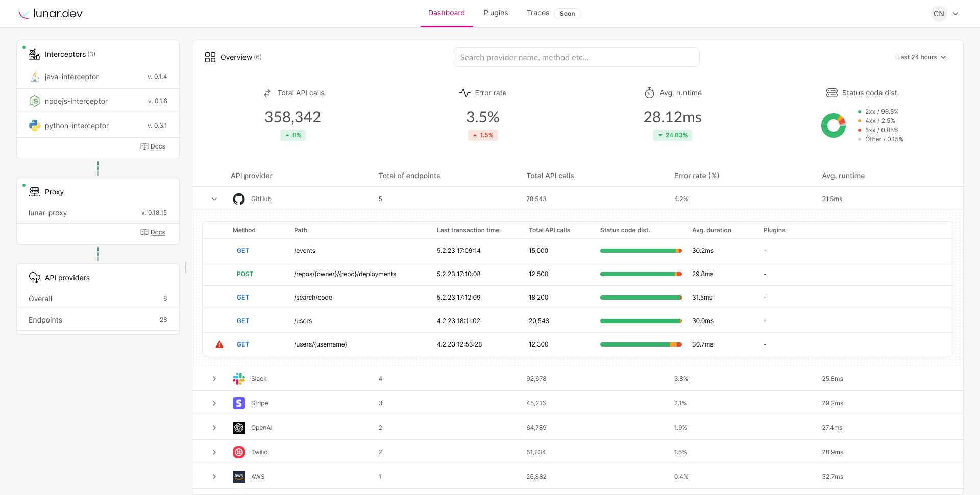Select the python-interceptor Python icon
The height and width of the screenshot is (495, 980).
pyautogui.click(x=34, y=126)
